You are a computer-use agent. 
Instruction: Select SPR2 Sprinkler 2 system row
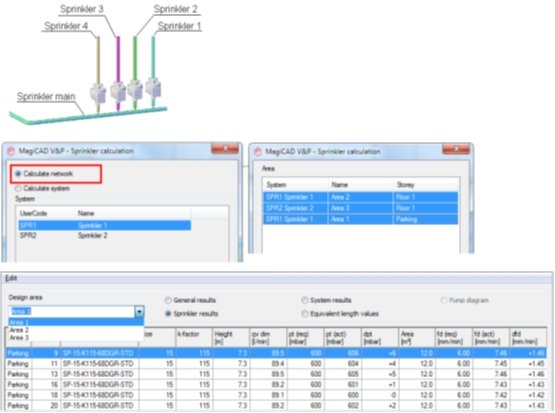104,236
